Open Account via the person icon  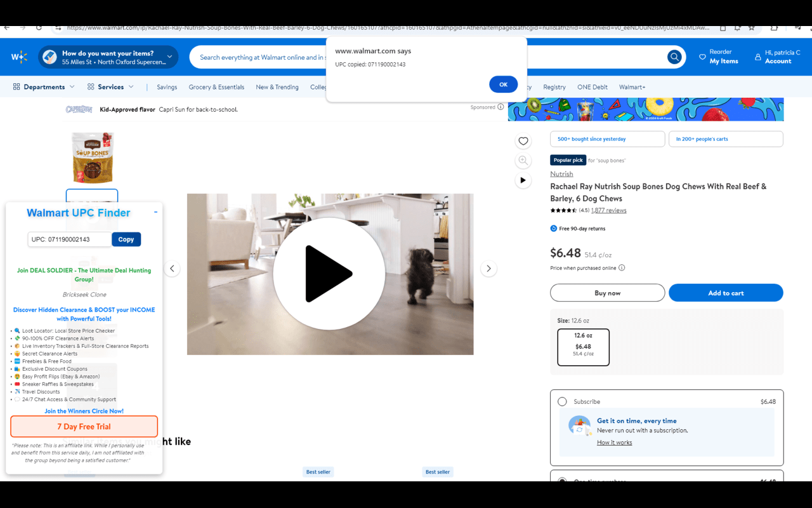tap(757, 57)
